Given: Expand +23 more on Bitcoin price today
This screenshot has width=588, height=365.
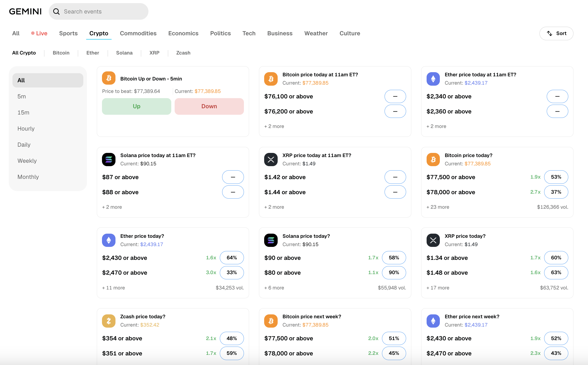Looking at the screenshot, I should (438, 207).
